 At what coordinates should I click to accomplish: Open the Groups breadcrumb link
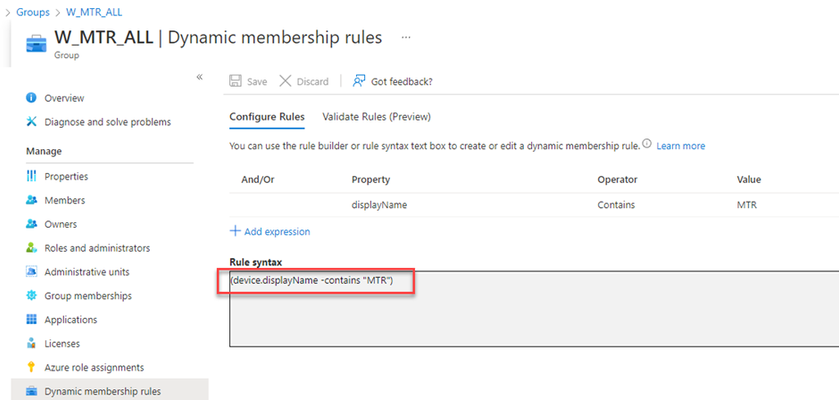(x=33, y=12)
